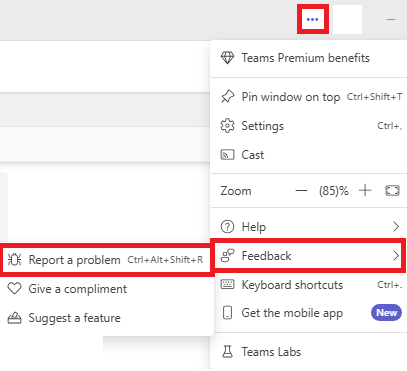The height and width of the screenshot is (371, 407).
Task: Expand the Feedback chevron arrow
Action: tap(396, 256)
